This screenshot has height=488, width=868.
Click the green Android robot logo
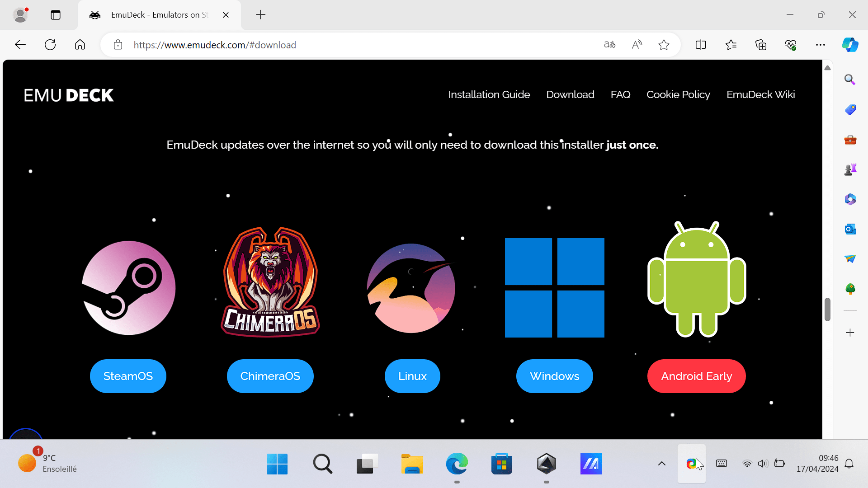click(697, 279)
